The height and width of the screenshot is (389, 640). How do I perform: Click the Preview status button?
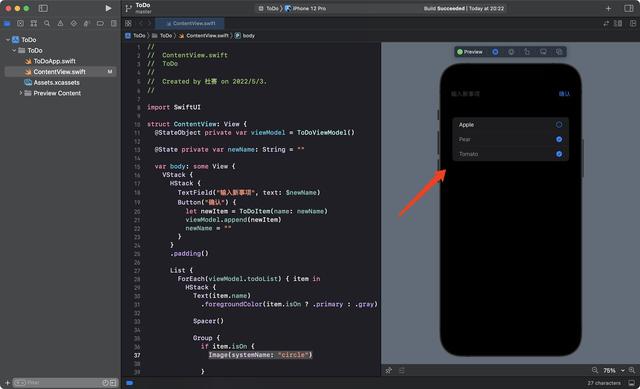(x=470, y=52)
